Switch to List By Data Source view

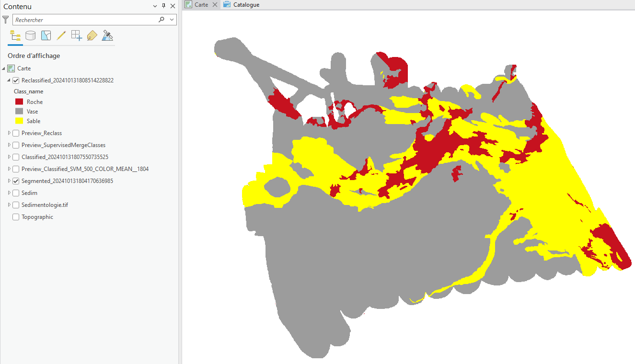[x=31, y=35]
